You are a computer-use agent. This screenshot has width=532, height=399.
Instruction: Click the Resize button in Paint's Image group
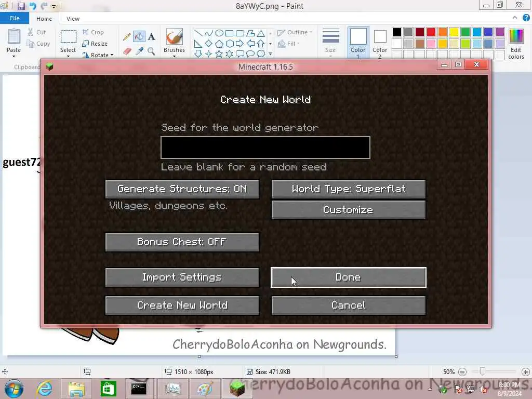point(95,44)
